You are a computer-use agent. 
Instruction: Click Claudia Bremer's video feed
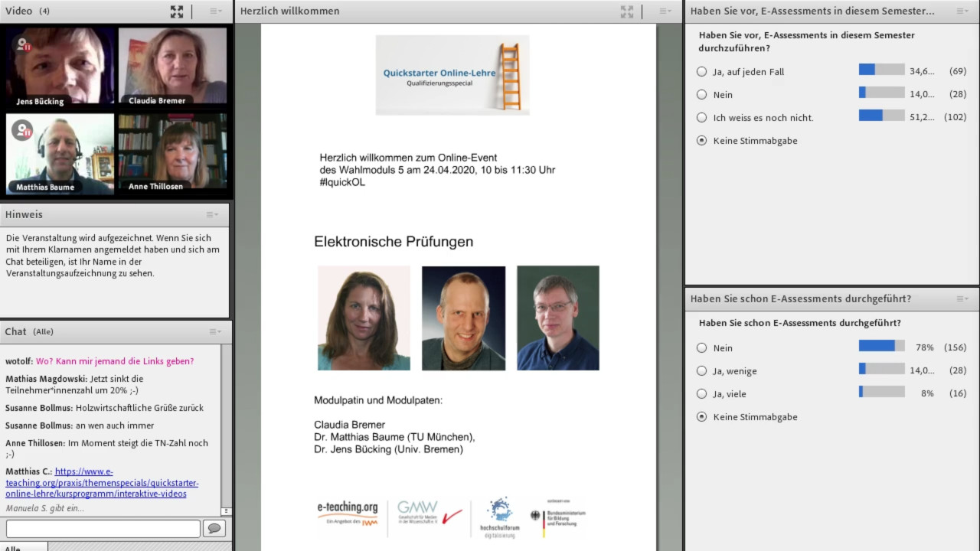point(173,67)
